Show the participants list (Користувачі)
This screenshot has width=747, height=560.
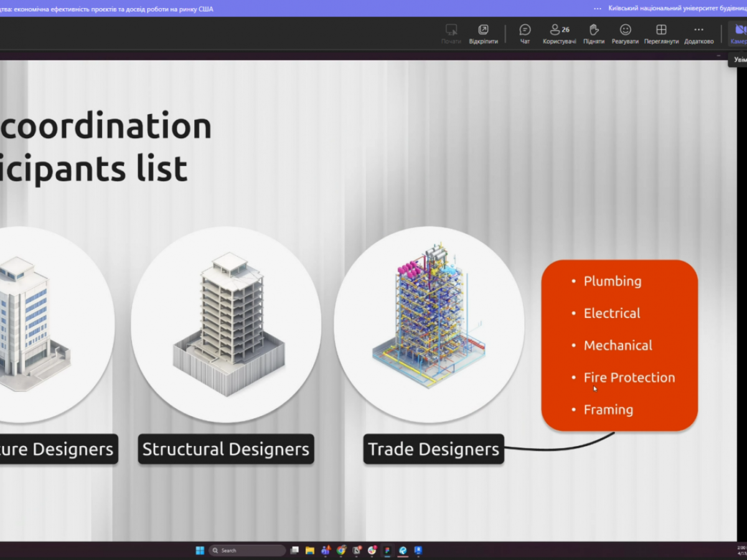point(559,34)
